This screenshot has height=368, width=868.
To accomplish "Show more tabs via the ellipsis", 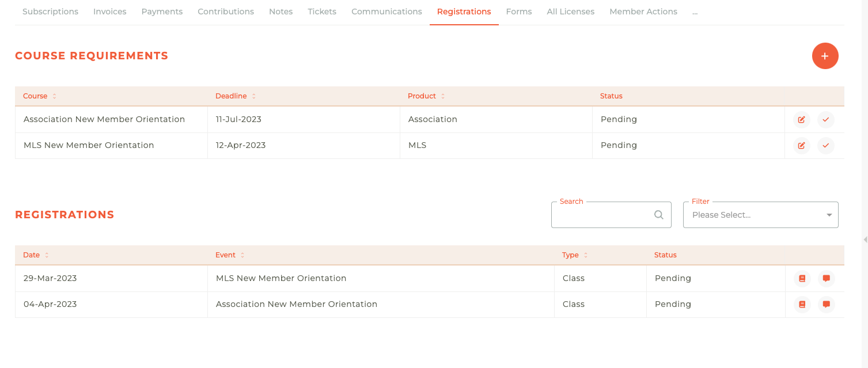I will pyautogui.click(x=695, y=12).
